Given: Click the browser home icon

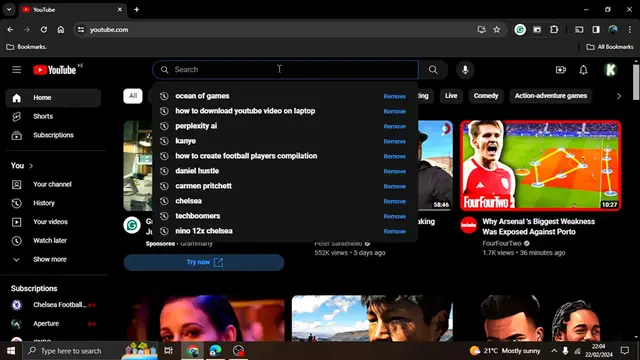Looking at the screenshot, I should tap(60, 30).
